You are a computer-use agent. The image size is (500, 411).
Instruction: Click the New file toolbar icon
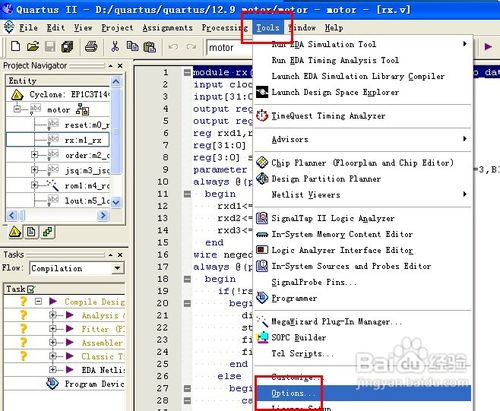(15, 46)
